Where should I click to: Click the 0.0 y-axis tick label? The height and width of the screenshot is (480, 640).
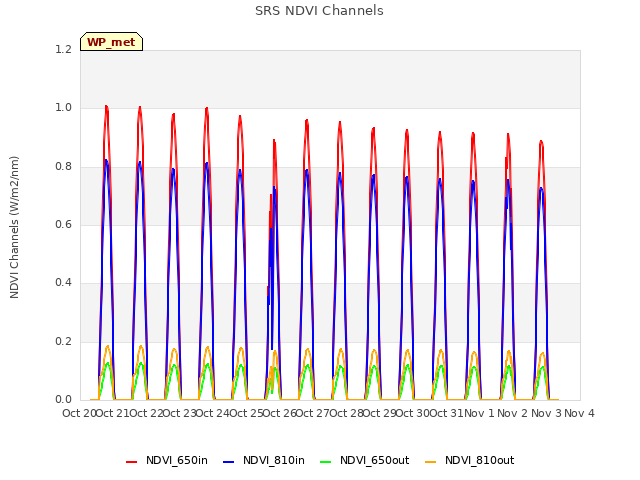click(x=63, y=399)
